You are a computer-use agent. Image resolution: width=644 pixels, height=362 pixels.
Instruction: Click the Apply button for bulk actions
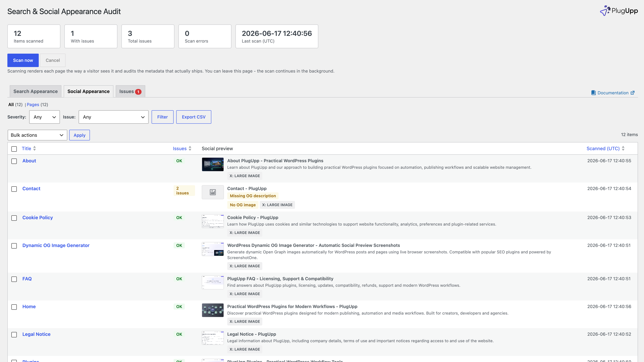pos(79,135)
